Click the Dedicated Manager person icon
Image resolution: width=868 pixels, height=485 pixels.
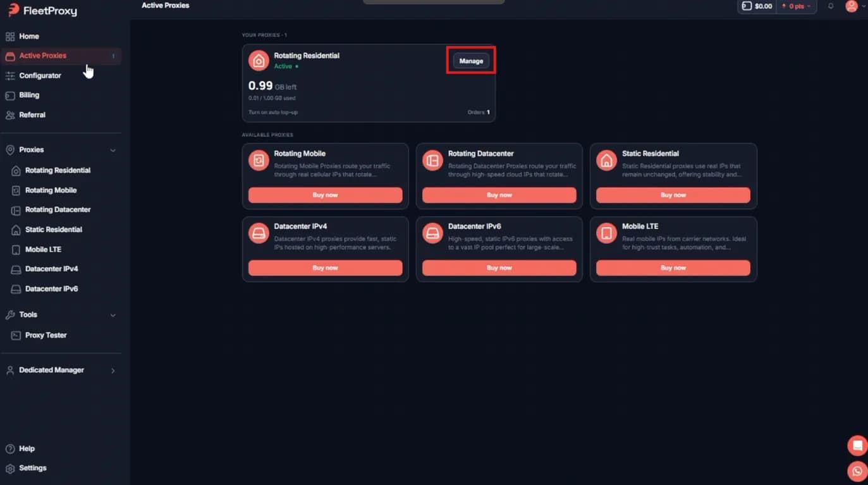pos(10,371)
